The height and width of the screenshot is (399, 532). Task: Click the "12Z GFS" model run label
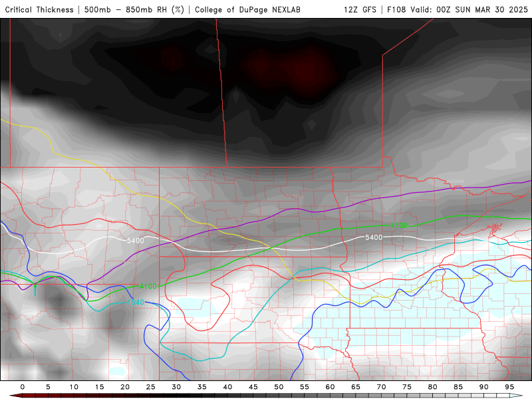(x=360, y=10)
